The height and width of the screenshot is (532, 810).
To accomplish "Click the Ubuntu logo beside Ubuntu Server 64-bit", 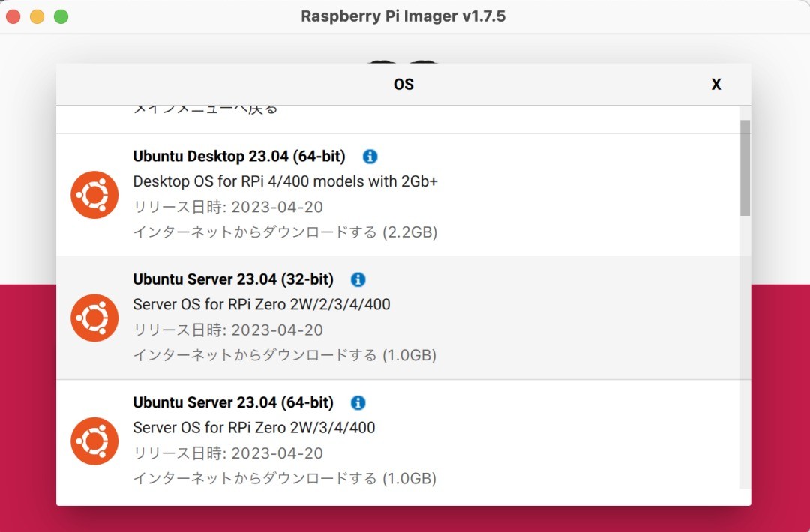I will click(94, 441).
